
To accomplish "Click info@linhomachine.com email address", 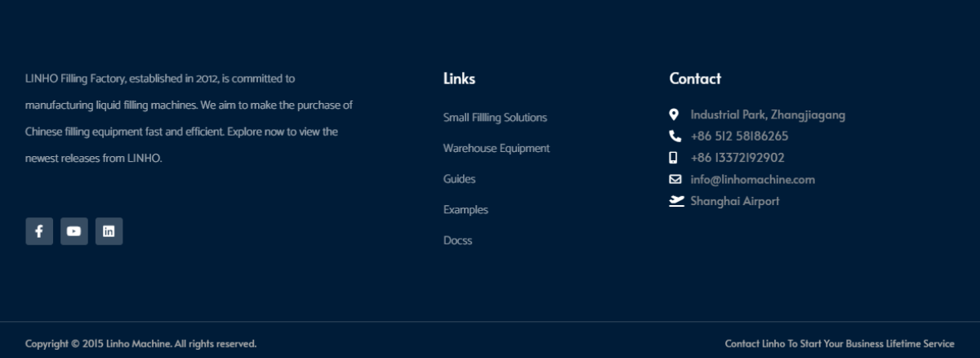I will tap(753, 180).
